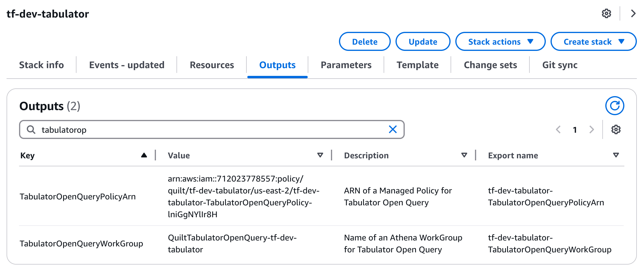Image resolution: width=644 pixels, height=272 pixels.
Task: Sort by Description column arrow
Action: pos(464,155)
